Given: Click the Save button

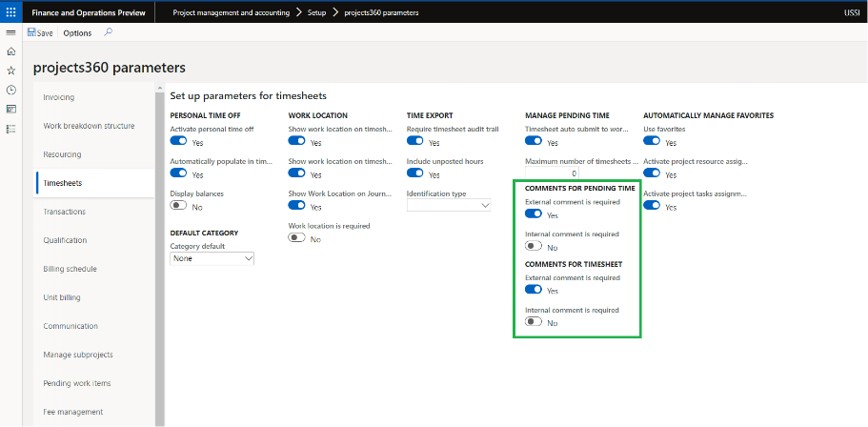Looking at the screenshot, I should pos(40,32).
